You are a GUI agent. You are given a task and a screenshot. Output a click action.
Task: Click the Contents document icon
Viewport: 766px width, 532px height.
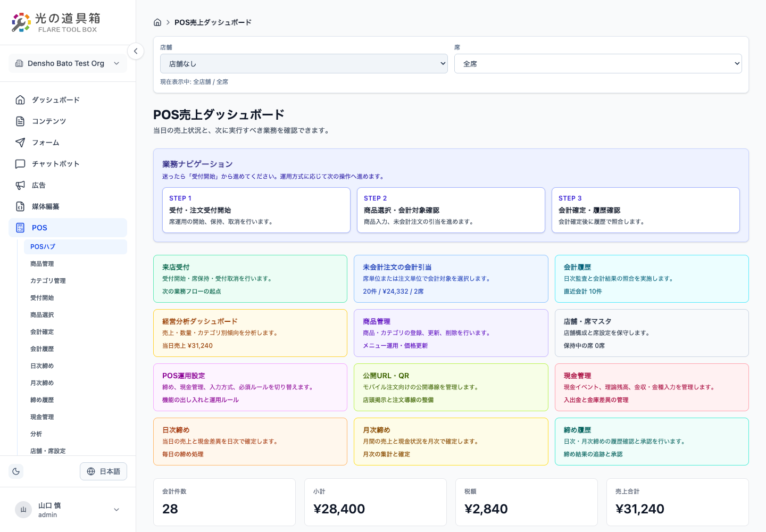(x=20, y=121)
